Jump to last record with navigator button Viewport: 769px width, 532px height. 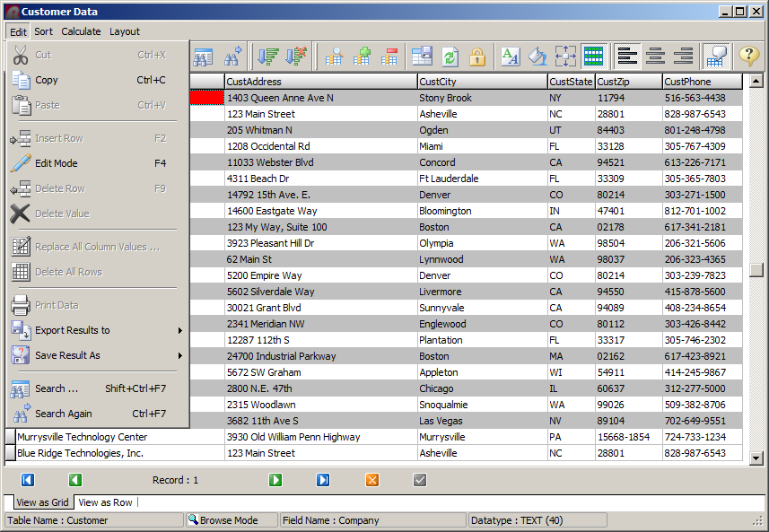[323, 480]
